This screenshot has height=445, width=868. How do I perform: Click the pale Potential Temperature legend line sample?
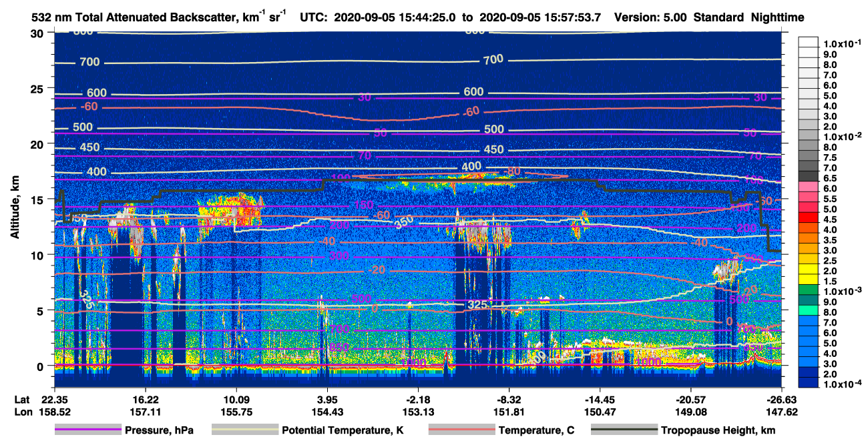(244, 430)
